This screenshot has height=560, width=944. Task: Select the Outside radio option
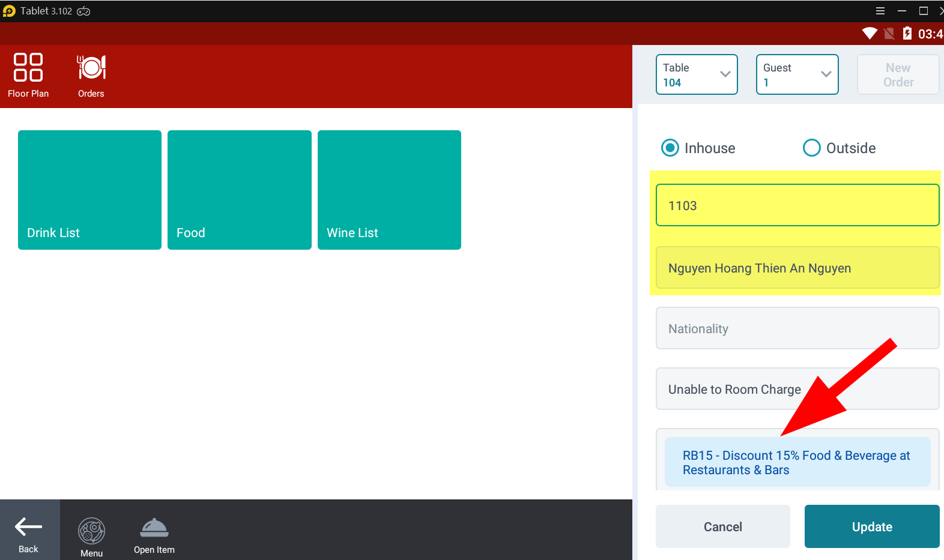[x=839, y=148]
